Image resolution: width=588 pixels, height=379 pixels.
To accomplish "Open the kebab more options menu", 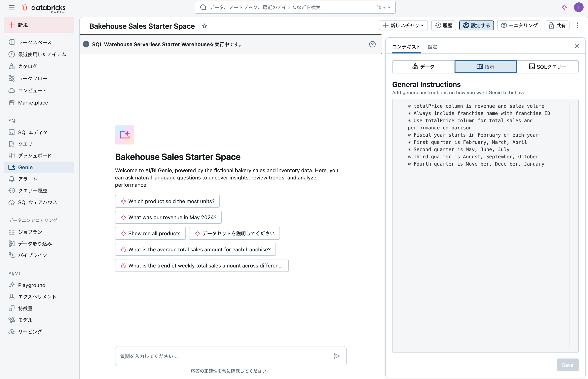I will pos(577,25).
